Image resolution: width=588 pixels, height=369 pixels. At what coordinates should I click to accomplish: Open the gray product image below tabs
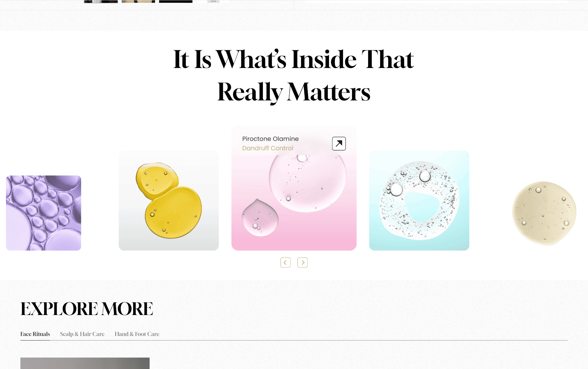click(x=85, y=363)
